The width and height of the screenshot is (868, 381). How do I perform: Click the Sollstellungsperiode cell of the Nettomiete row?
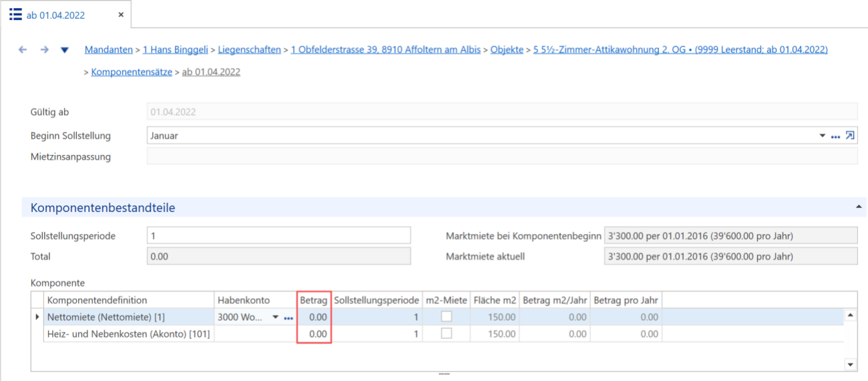point(377,317)
